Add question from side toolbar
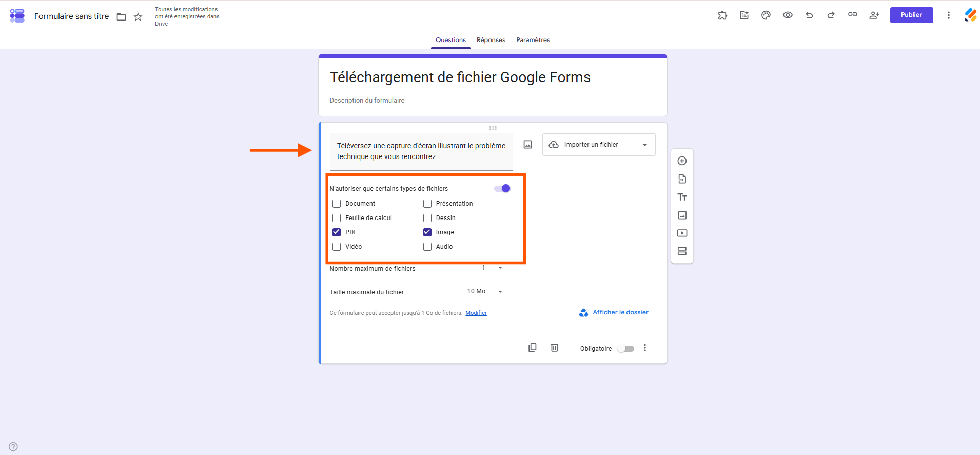 [x=682, y=161]
